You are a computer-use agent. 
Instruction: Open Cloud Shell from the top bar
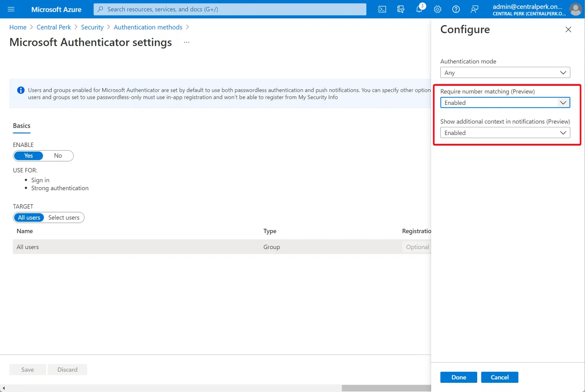coord(382,9)
